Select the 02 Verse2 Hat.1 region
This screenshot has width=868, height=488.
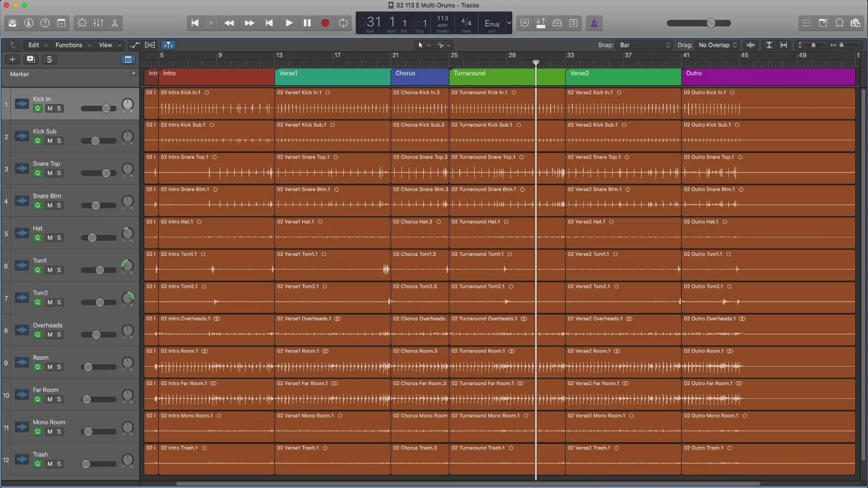(x=623, y=233)
